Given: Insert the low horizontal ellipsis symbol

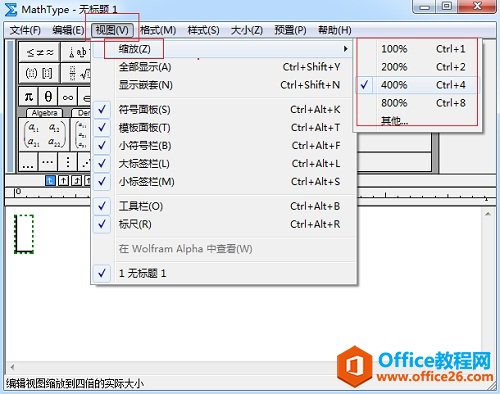Looking at the screenshot, I should coord(28,162).
